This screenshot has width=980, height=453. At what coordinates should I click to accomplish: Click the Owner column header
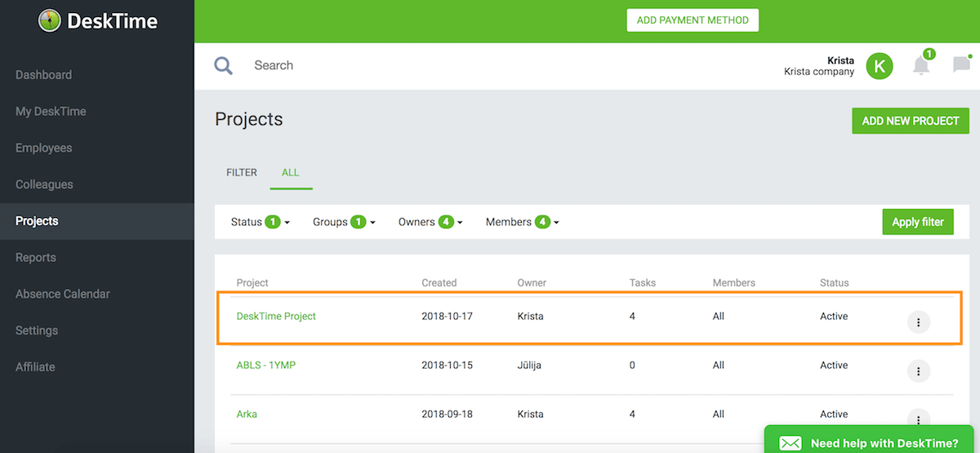tap(532, 283)
